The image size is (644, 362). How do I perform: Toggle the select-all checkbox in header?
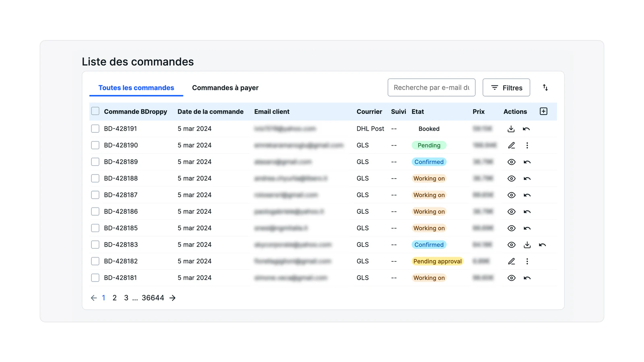(x=95, y=111)
